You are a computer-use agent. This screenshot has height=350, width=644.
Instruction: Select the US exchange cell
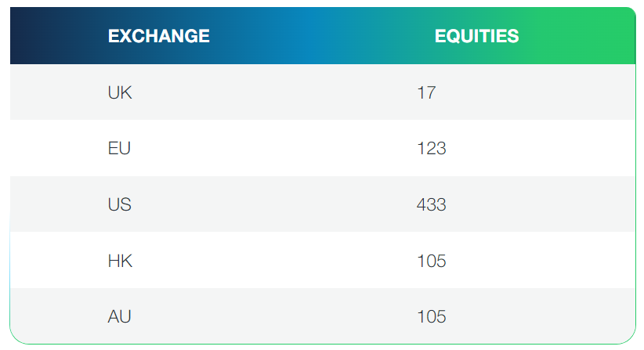coord(119,204)
